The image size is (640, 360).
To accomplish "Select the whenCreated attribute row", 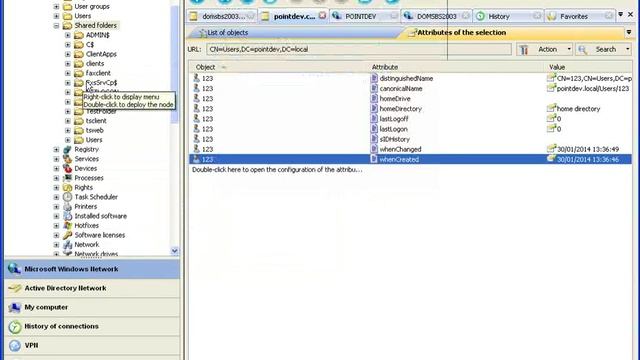I will tap(411, 159).
